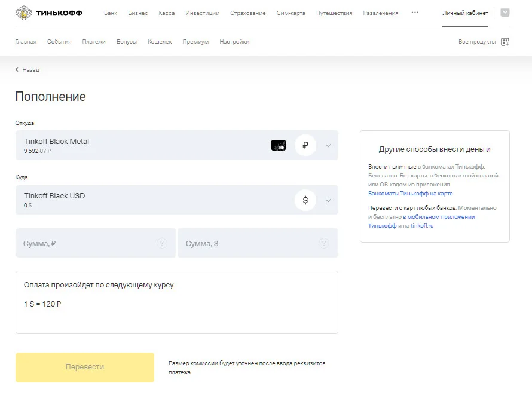This screenshot has height=401, width=532.
Task: Click the Все продукты link
Action: click(x=477, y=42)
